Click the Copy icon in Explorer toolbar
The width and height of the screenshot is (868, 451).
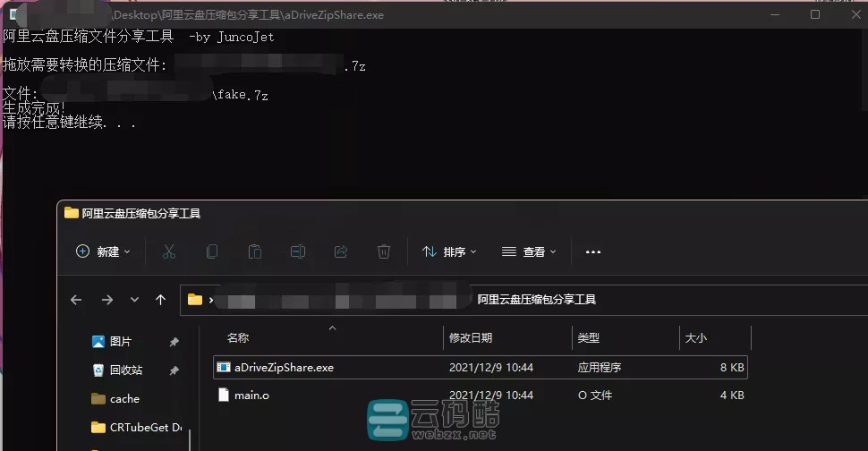click(x=211, y=251)
